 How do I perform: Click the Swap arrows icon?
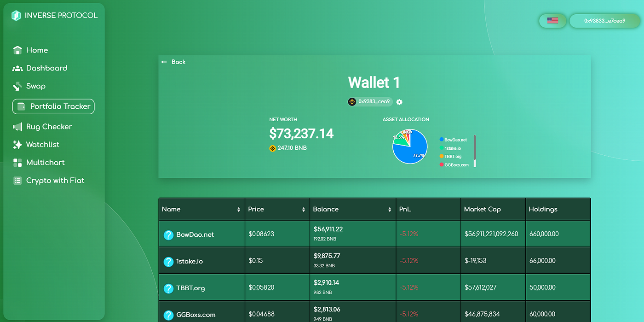17,86
